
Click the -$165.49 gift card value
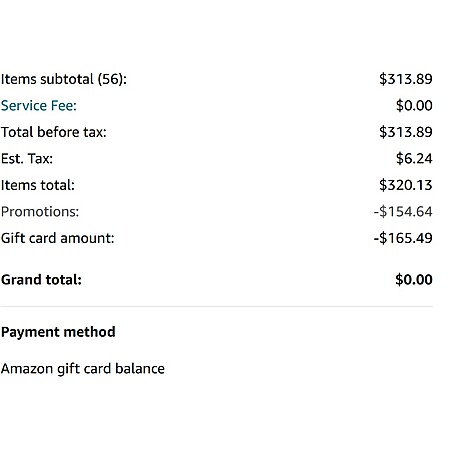click(x=403, y=238)
